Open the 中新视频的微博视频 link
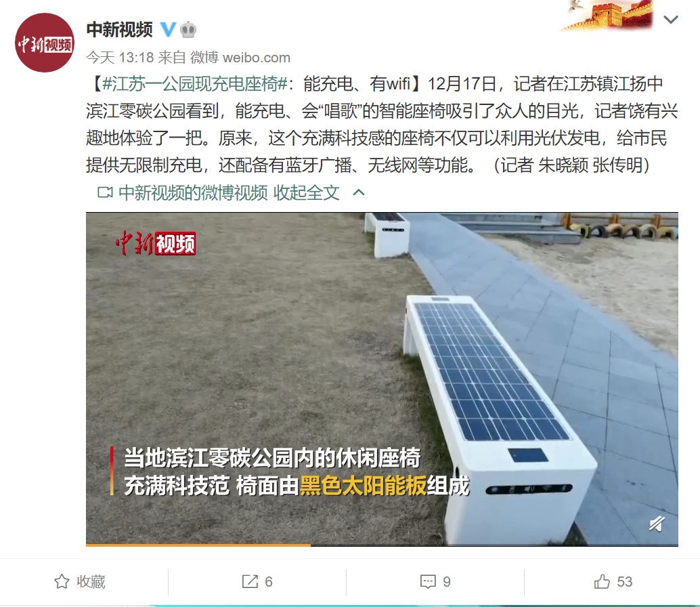 point(193,192)
